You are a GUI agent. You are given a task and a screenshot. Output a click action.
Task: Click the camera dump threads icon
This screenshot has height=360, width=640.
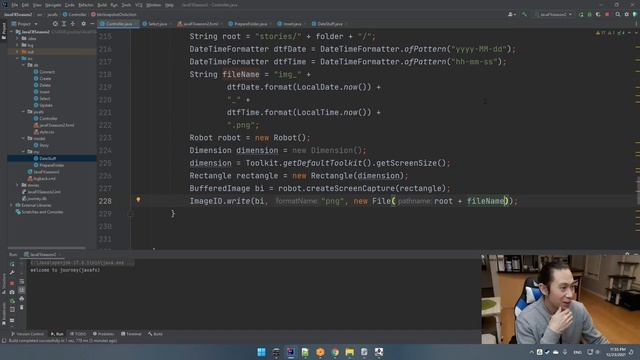click(x=12, y=292)
